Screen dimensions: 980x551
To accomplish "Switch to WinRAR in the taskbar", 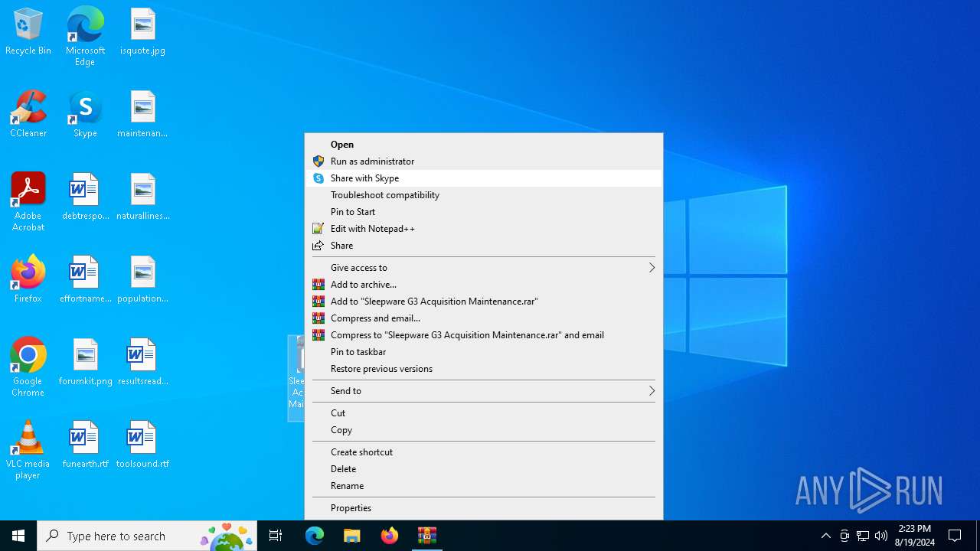I will pyautogui.click(x=427, y=536).
